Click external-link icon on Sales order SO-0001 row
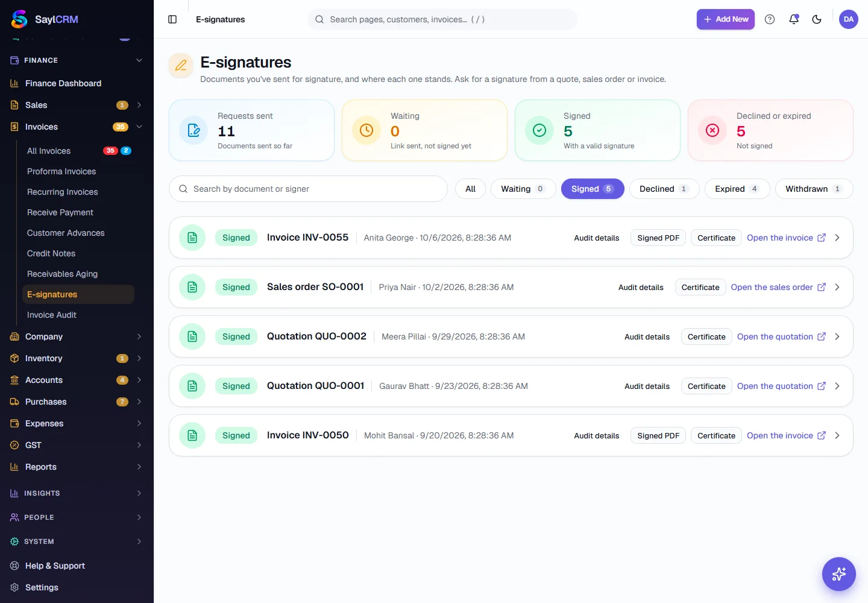This screenshot has height=603, width=868. [822, 287]
